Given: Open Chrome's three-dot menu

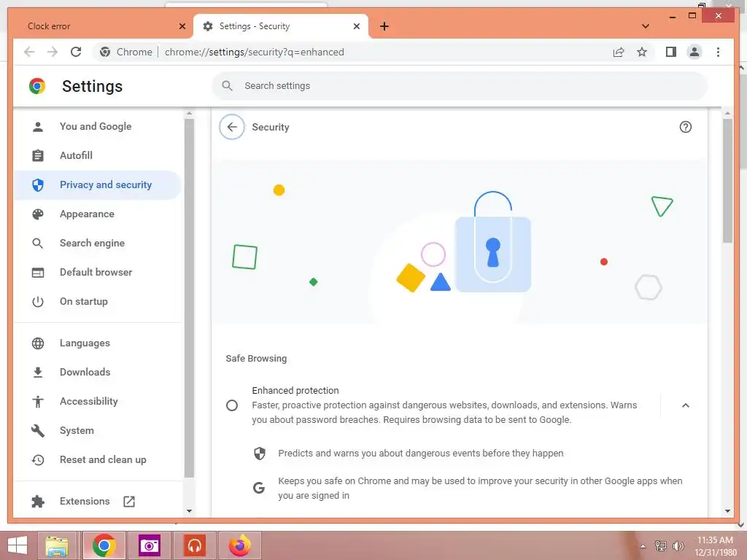Looking at the screenshot, I should tap(718, 52).
